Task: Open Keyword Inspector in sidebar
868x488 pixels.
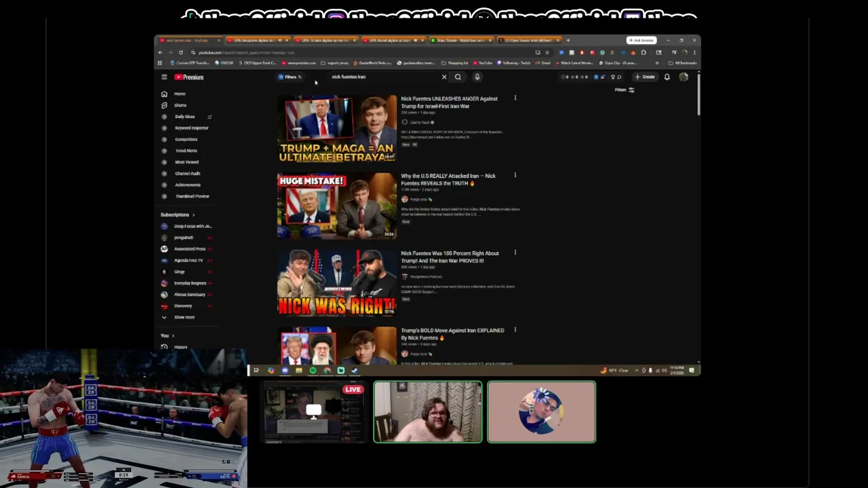Action: point(188,128)
